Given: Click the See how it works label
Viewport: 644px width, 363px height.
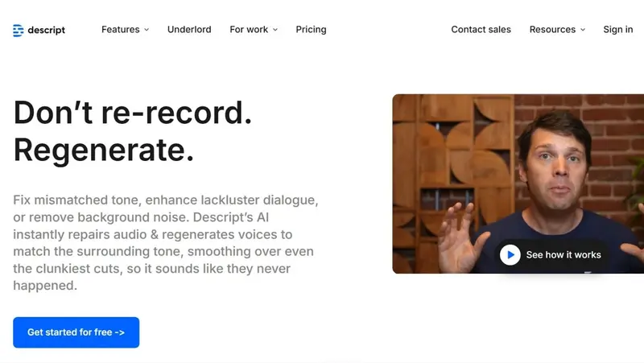Looking at the screenshot, I should click(x=563, y=255).
